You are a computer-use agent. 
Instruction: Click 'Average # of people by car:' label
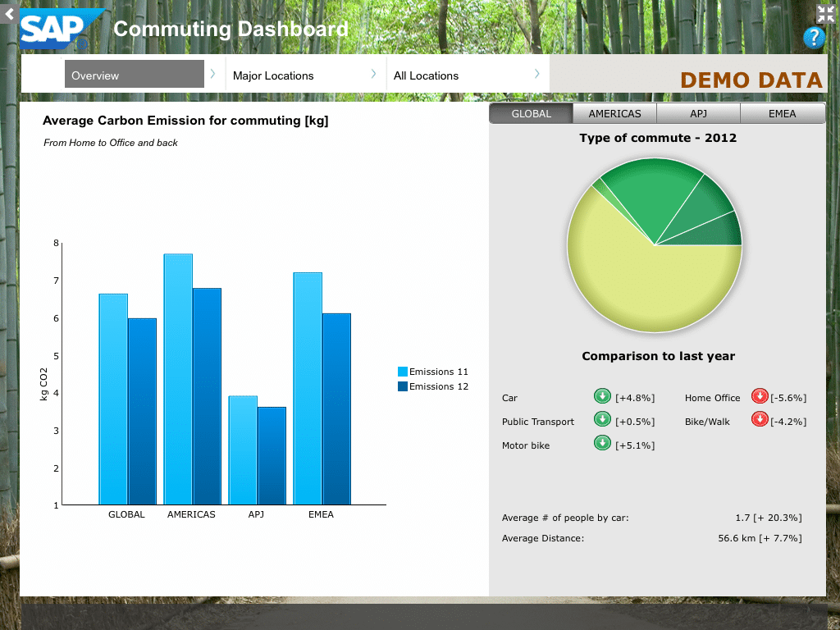click(x=565, y=518)
